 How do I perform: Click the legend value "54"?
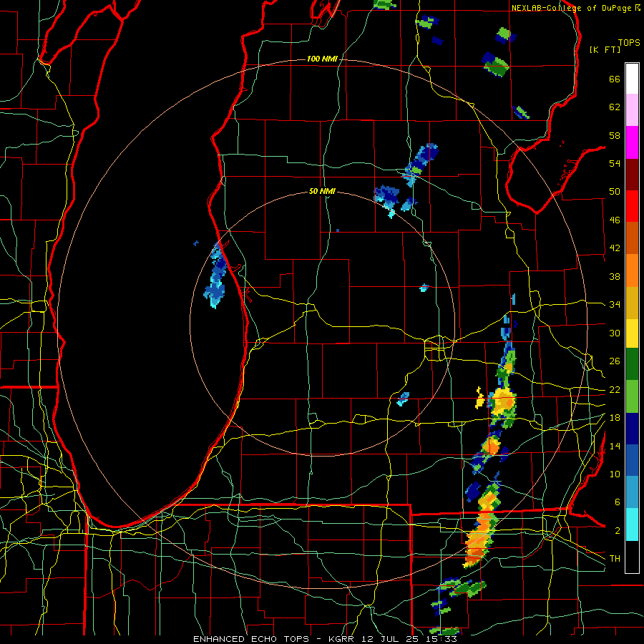coord(615,163)
